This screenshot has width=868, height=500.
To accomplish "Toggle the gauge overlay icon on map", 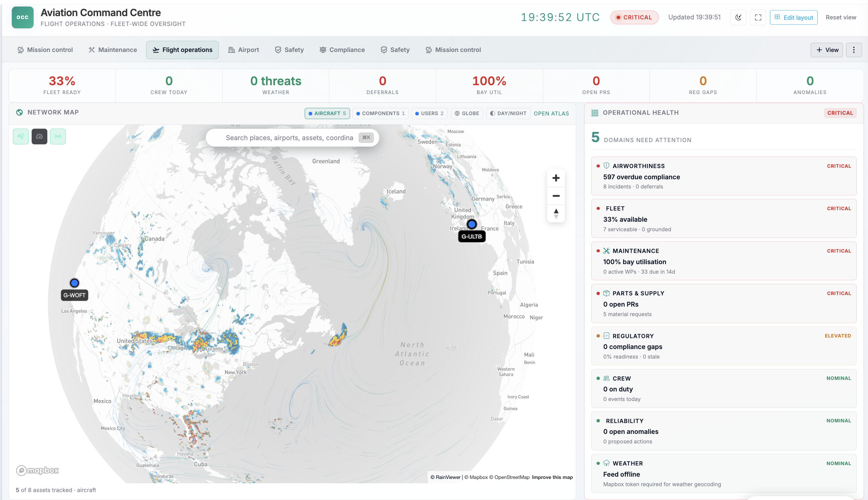I will click(x=39, y=136).
